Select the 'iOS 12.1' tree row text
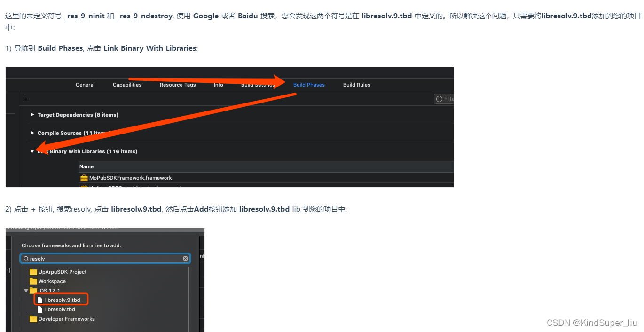The height and width of the screenshot is (332, 644). pos(49,291)
